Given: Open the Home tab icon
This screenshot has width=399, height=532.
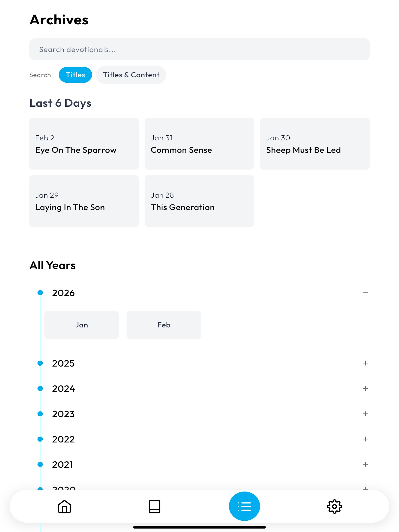Looking at the screenshot, I should pos(64,506).
